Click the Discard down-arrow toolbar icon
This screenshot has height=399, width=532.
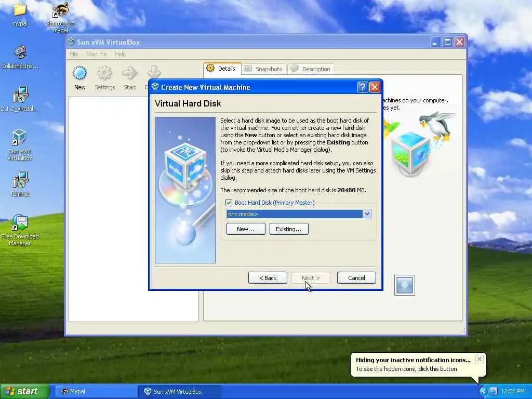pos(154,72)
